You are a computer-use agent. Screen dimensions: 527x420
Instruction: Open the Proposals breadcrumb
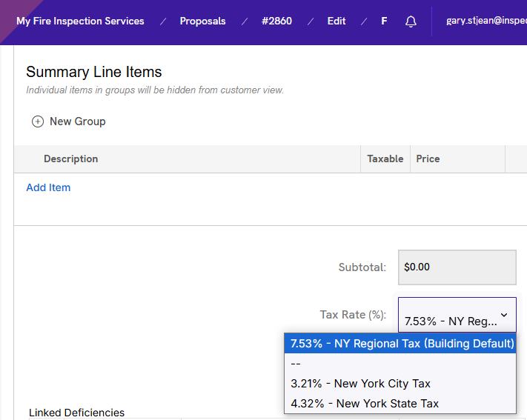tap(202, 21)
